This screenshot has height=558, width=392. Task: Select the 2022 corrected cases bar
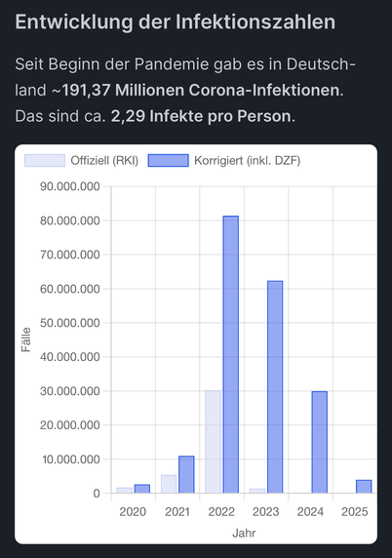[x=231, y=354]
